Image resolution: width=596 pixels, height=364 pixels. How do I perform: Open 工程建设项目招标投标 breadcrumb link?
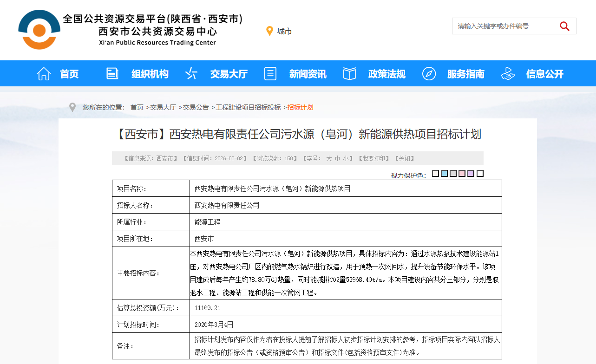(248, 107)
